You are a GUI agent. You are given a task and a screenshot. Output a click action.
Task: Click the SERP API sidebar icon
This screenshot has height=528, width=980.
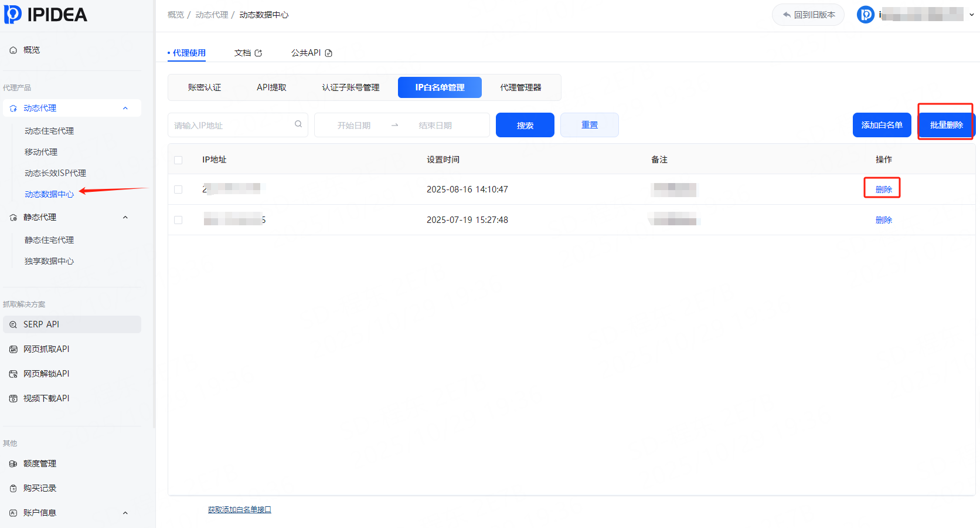[x=13, y=324]
